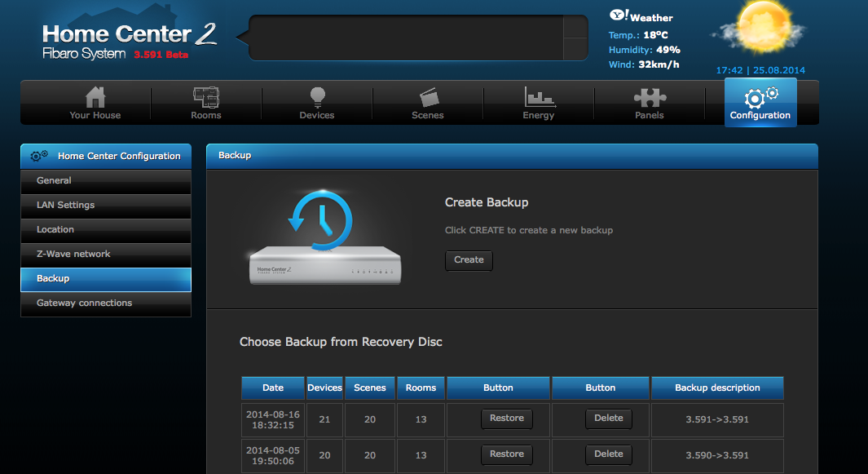Restore the 2014-08-05 backup
Screen dimensions: 868x474
point(507,454)
